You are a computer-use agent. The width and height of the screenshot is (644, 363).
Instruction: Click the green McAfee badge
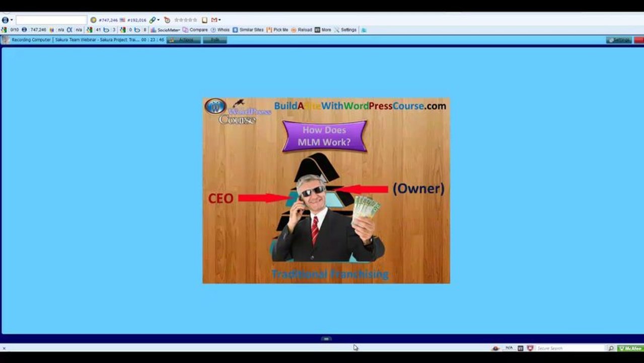(630, 348)
